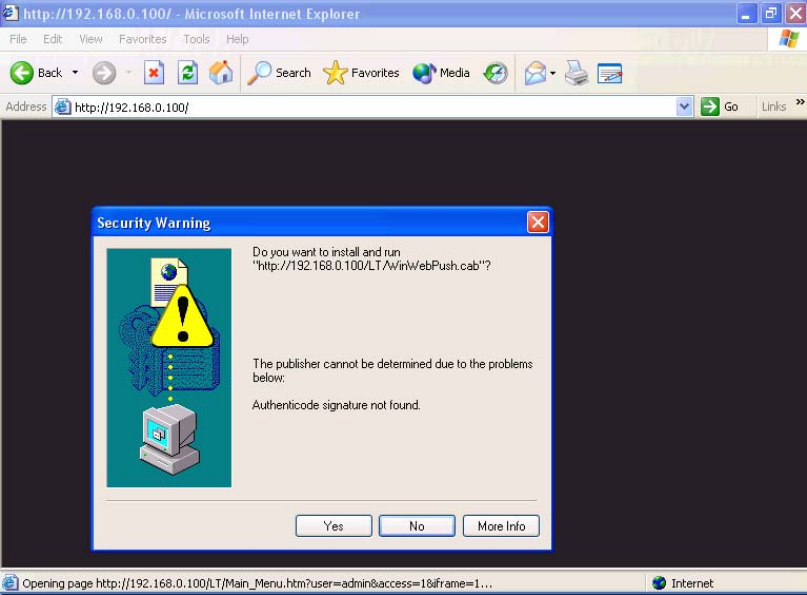This screenshot has width=807, height=595.
Task: Open the Tools menu
Action: point(196,39)
